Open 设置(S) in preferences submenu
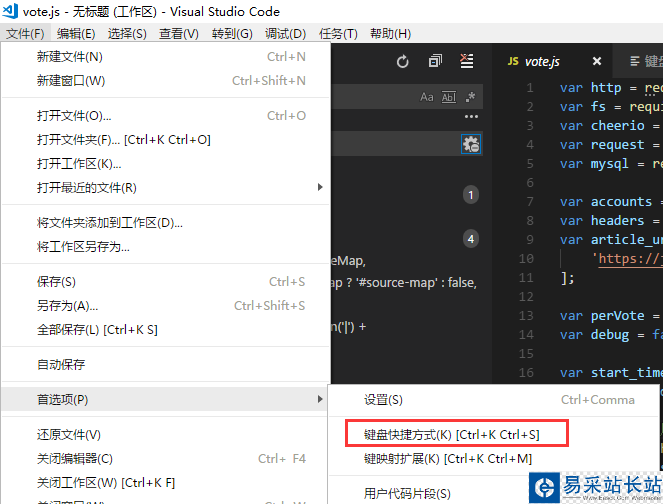The height and width of the screenshot is (504, 663). click(x=494, y=400)
